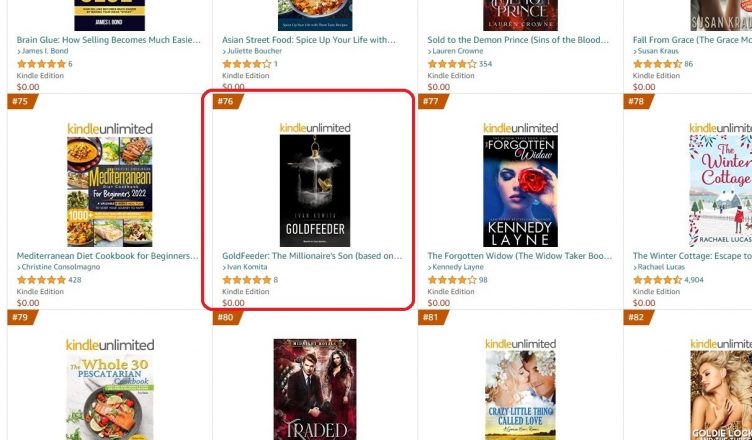
Task: Open GoldFeeder: The Millionaire's Son title link
Action: coord(312,256)
